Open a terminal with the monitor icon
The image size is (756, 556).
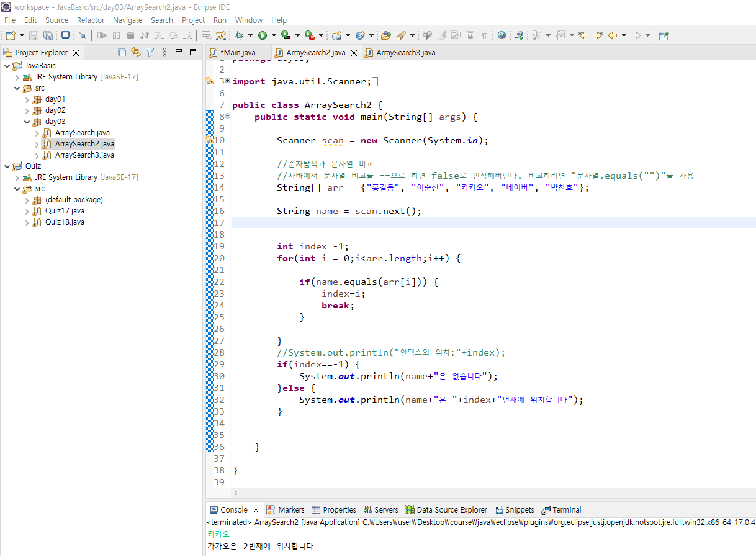tap(65, 35)
